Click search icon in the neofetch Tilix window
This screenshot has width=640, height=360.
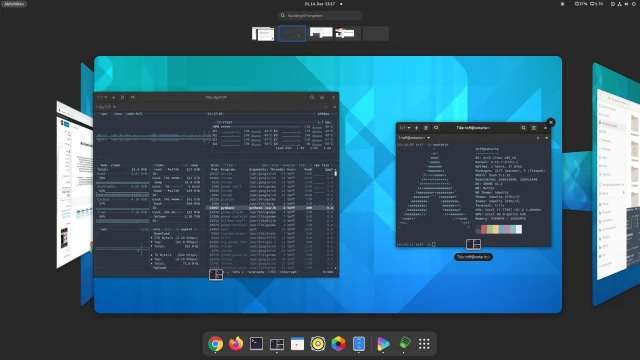(x=524, y=128)
